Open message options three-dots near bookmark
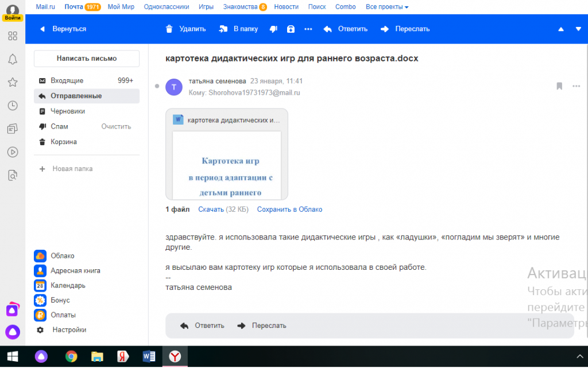Image resolution: width=588 pixels, height=368 pixels. [576, 86]
